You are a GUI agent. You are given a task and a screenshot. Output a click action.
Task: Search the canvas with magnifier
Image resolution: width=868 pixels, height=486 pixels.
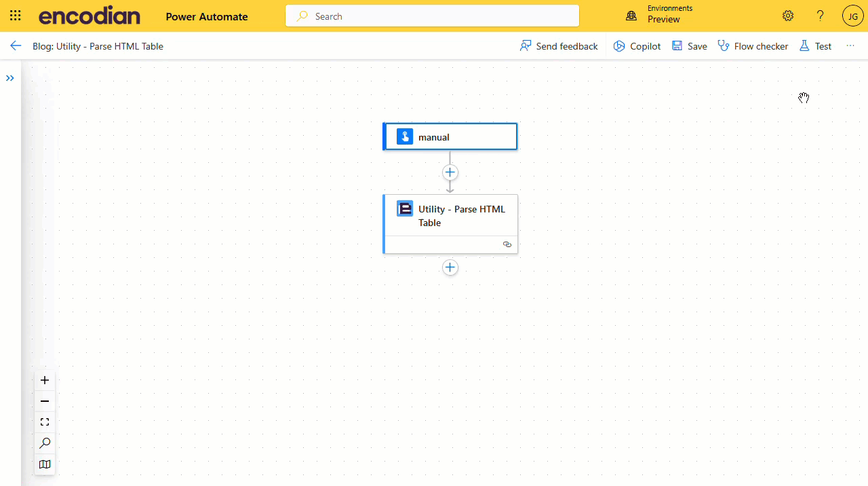point(45,443)
